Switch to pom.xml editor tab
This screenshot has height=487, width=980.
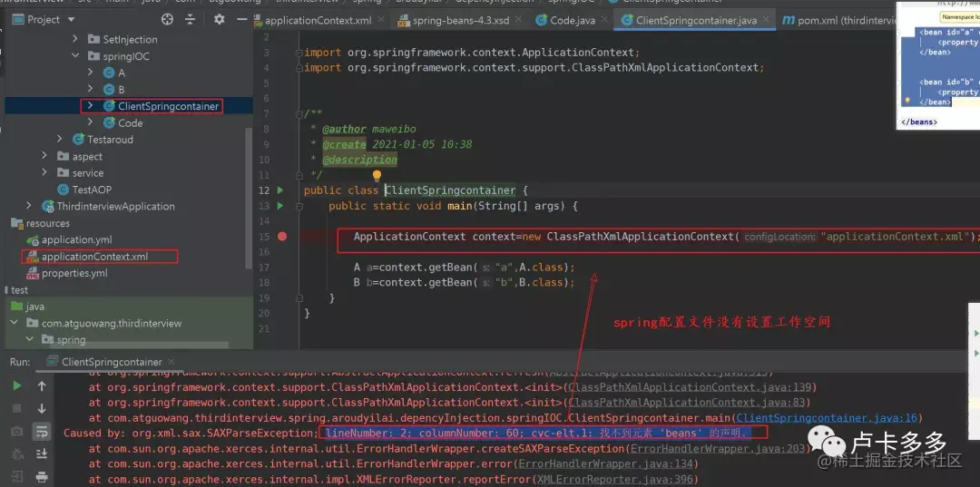(840, 21)
